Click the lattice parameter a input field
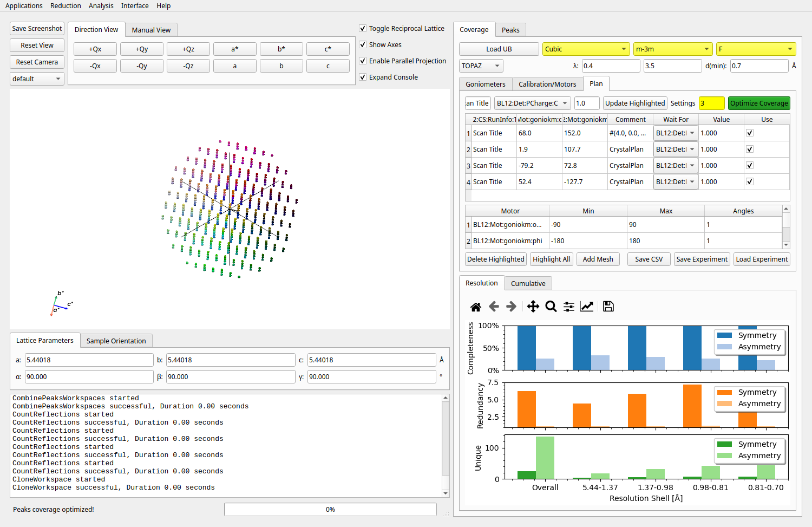 tap(89, 360)
